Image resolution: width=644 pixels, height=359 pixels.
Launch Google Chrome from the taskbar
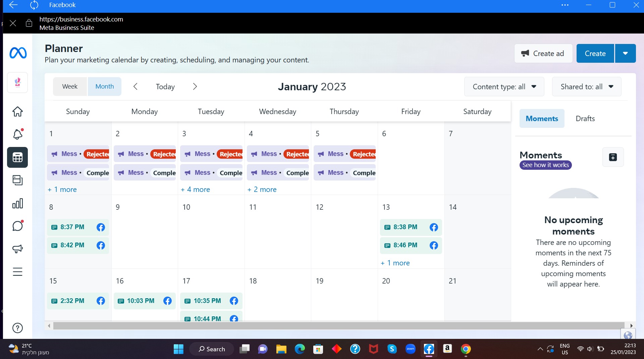click(466, 349)
